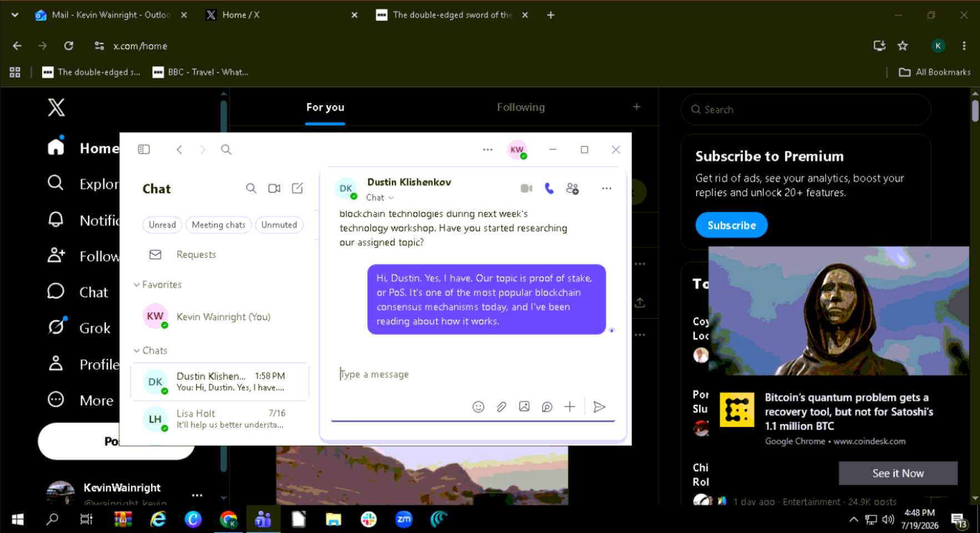Toggle the Unread chat filter
The image size is (980, 533).
pos(162,225)
